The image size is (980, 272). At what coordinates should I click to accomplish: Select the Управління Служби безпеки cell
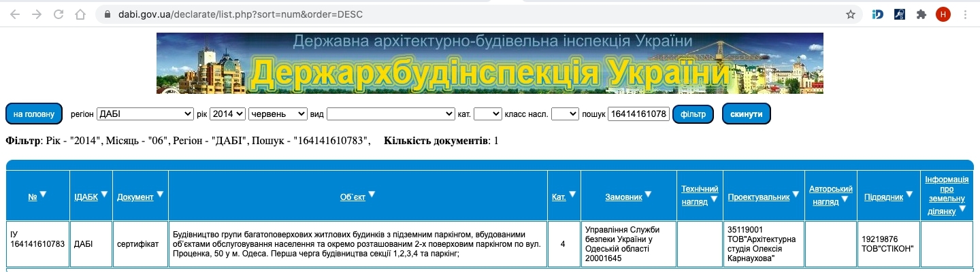(629, 244)
